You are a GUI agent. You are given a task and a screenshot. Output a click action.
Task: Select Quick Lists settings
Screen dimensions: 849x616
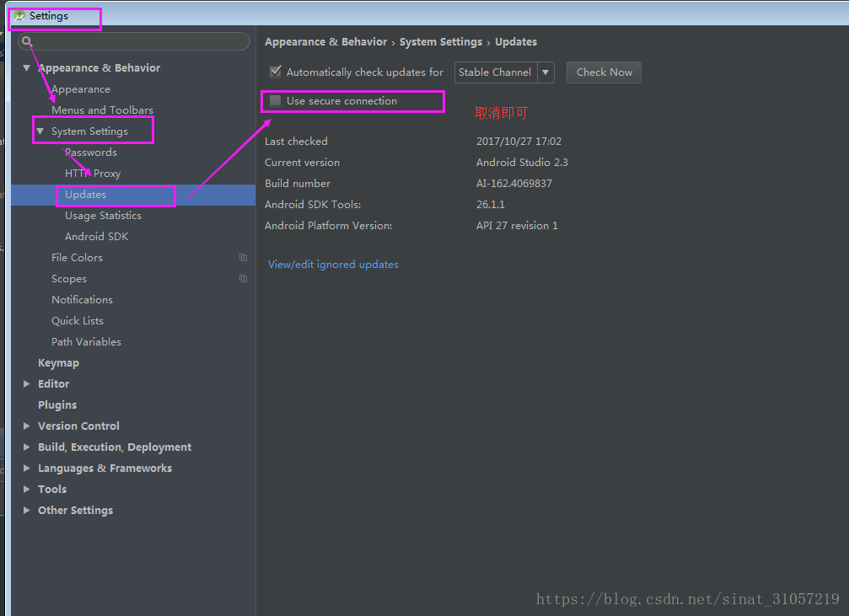coord(78,321)
